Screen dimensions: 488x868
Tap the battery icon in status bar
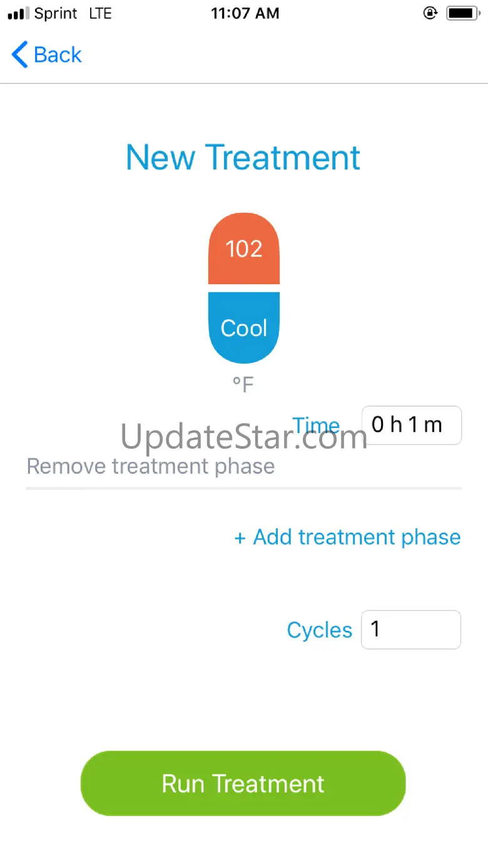[463, 13]
